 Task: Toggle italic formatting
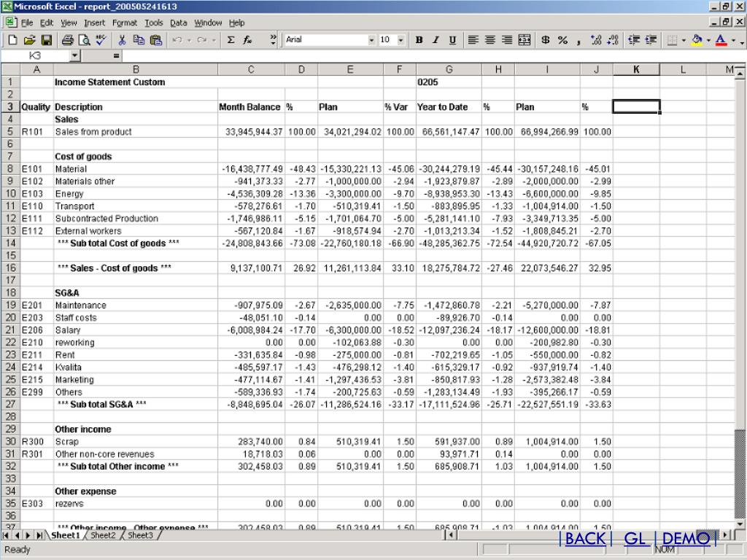(x=436, y=40)
